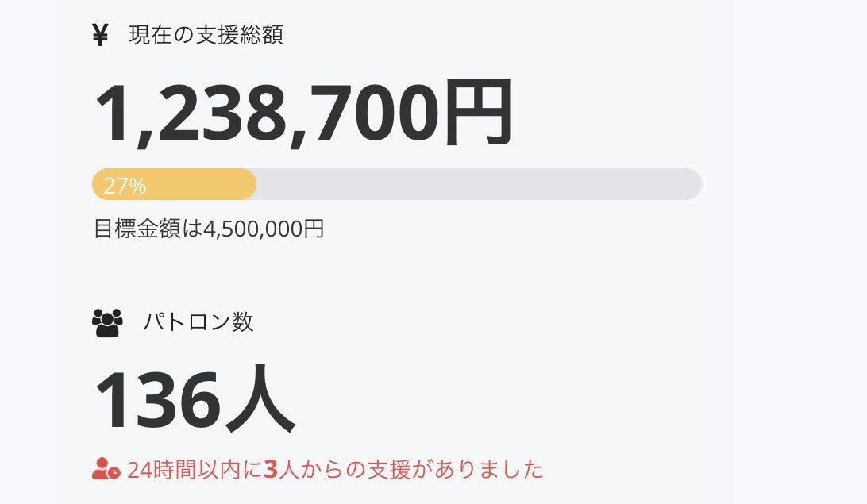The height and width of the screenshot is (504, 867).
Task: Select the パトロン数 heading
Action: 198,322
